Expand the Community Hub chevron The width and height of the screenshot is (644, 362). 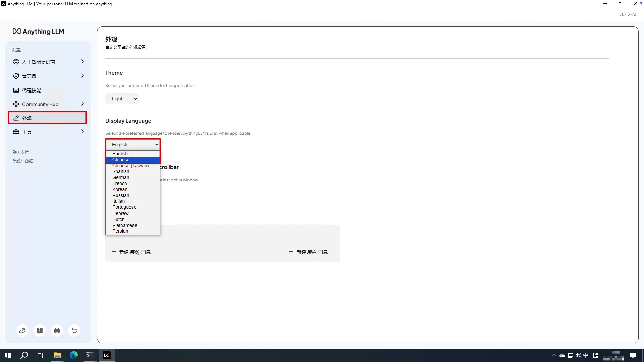click(x=82, y=104)
